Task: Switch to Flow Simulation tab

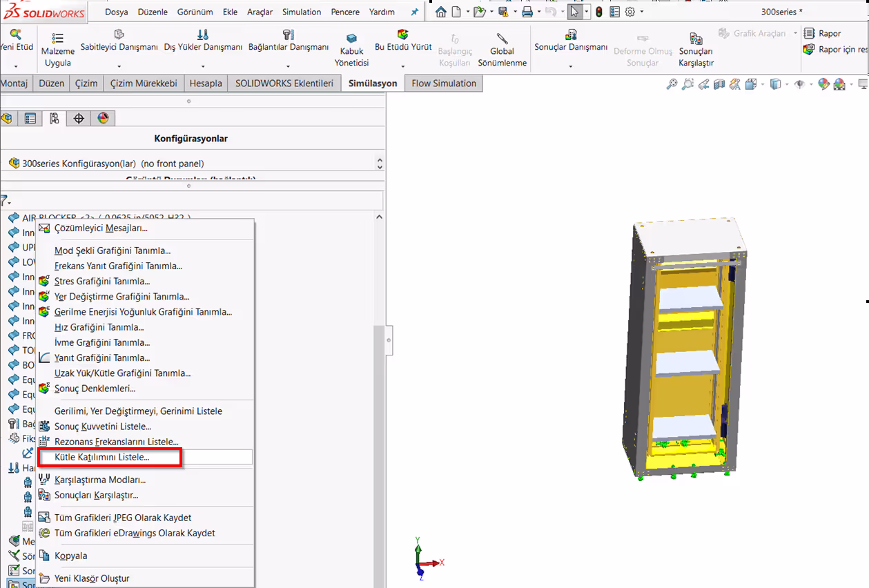Action: [x=444, y=83]
